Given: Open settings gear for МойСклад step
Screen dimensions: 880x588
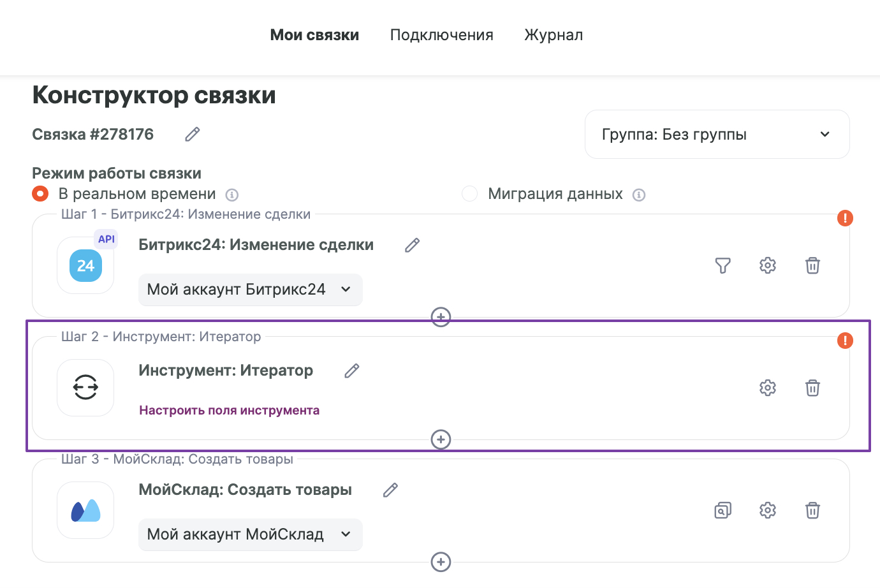Looking at the screenshot, I should coord(768,510).
